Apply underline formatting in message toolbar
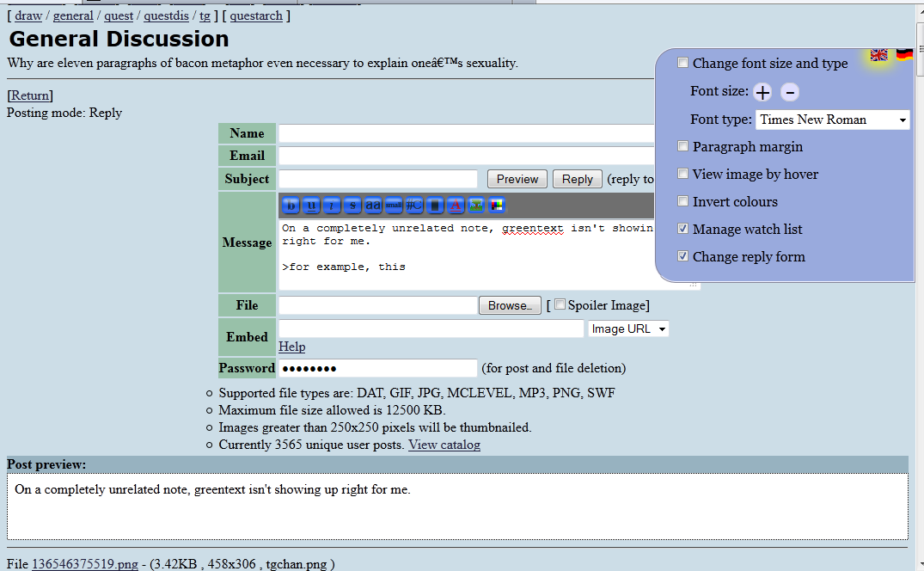This screenshot has width=924, height=571. [310, 206]
